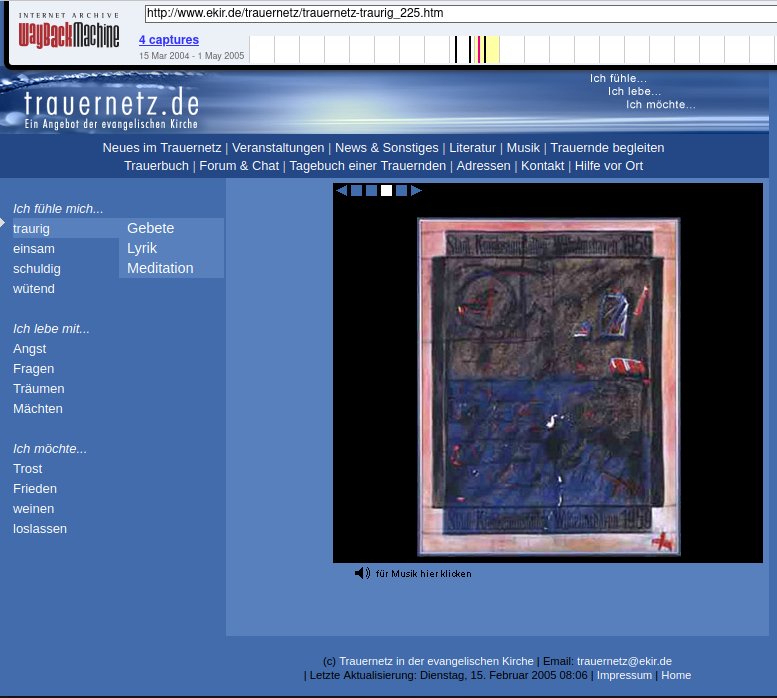Select 'schuldig' in sidebar
The height and width of the screenshot is (698, 777).
37,268
